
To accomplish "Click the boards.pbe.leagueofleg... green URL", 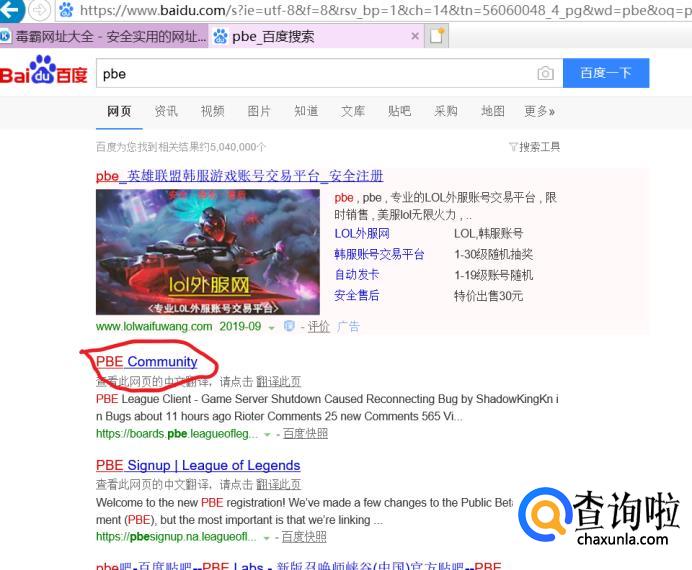I will (x=177, y=434).
